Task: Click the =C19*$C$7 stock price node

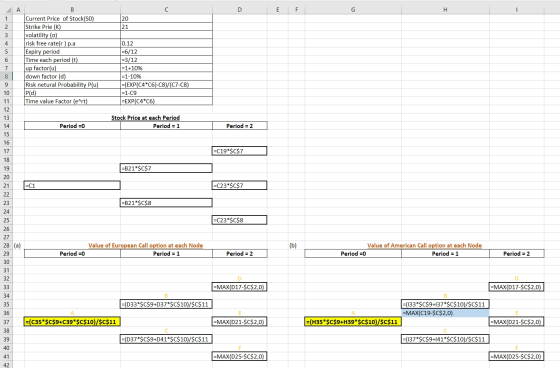Action: click(239, 151)
